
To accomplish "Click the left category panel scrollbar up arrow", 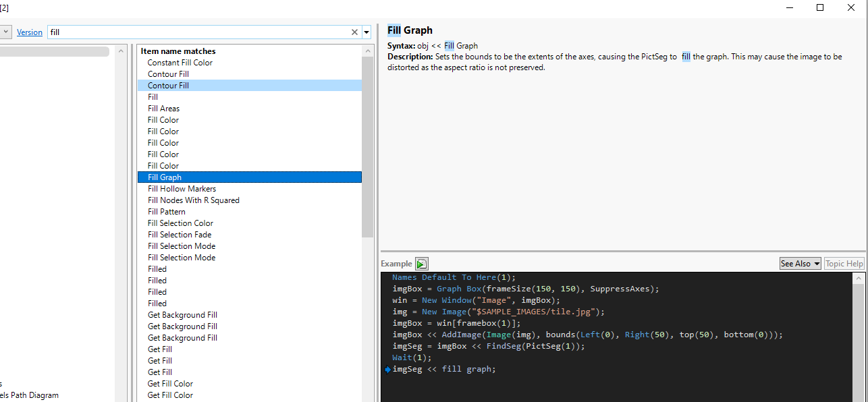I will [121, 51].
